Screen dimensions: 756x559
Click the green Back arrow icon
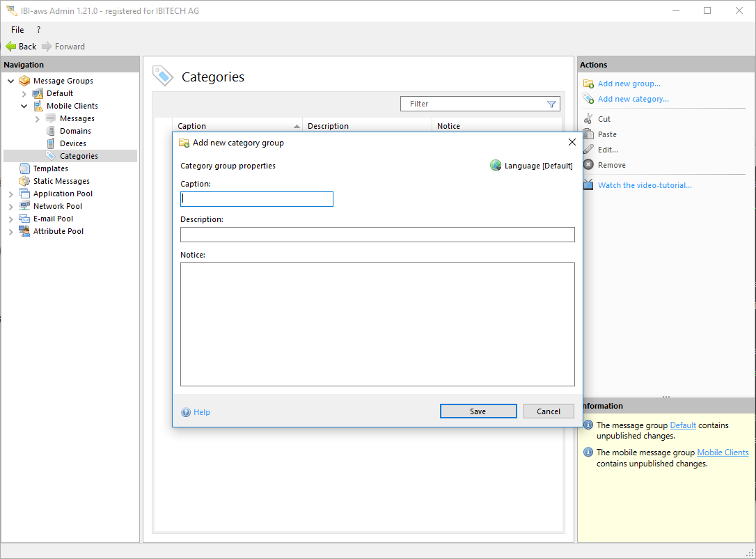pyautogui.click(x=11, y=47)
